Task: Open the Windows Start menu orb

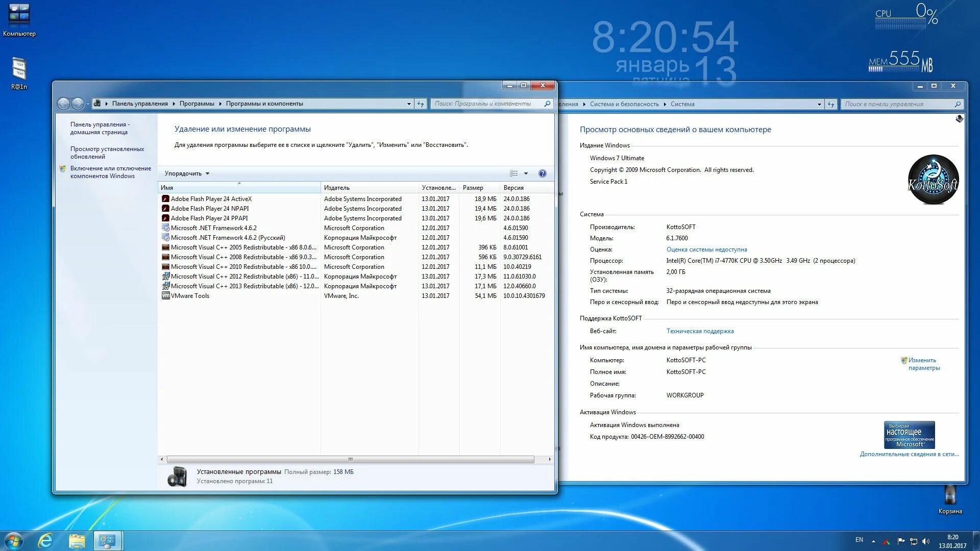Action: 14,541
